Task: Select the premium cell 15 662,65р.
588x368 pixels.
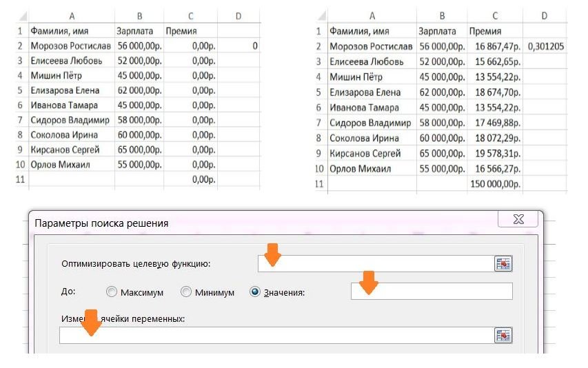Action: (x=495, y=61)
